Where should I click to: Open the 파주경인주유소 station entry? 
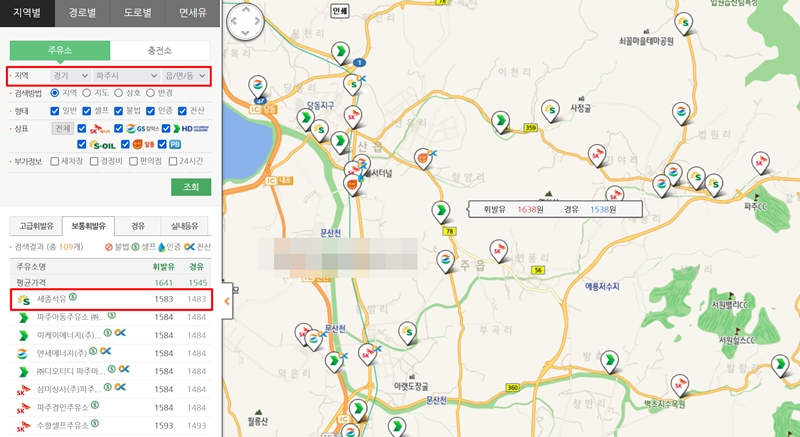[111, 407]
